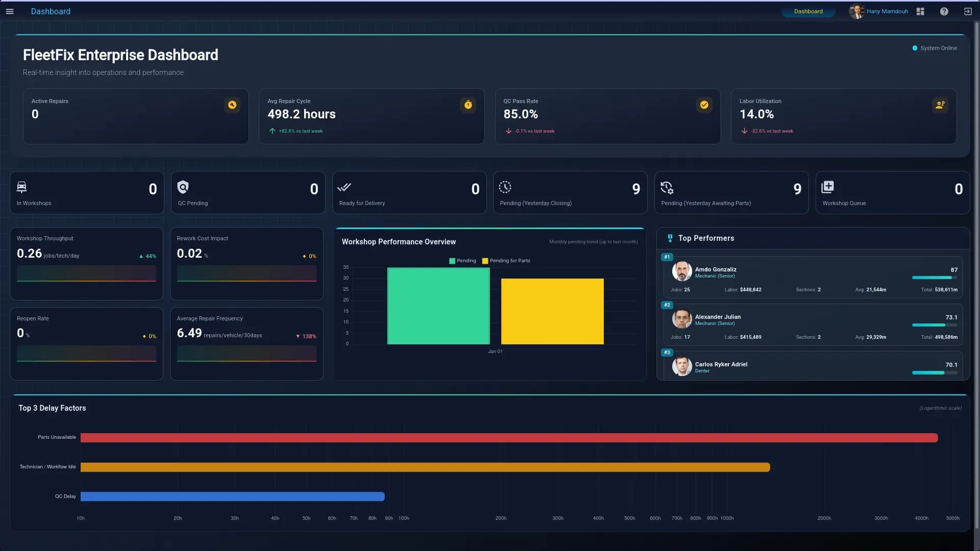Toggle the Pending legend in Workshop Performance Overview

pyautogui.click(x=462, y=261)
